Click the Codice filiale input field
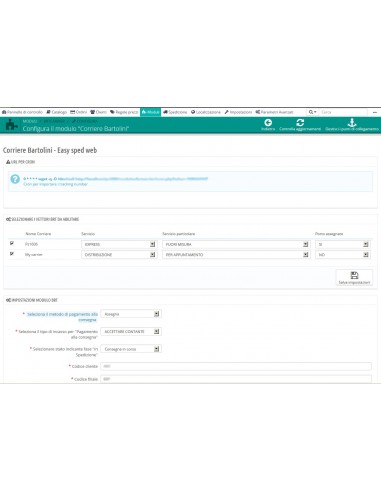The image size is (381, 492). click(236, 379)
